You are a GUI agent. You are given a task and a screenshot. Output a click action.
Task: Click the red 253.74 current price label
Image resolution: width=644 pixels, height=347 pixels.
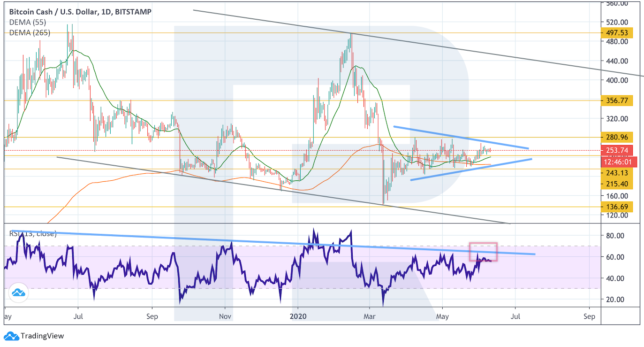click(617, 150)
